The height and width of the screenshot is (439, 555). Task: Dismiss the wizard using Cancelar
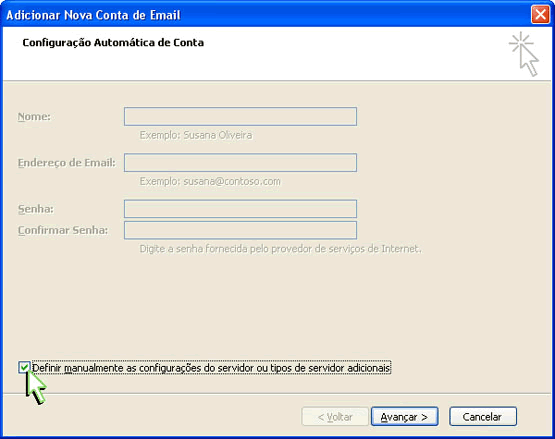point(483,417)
